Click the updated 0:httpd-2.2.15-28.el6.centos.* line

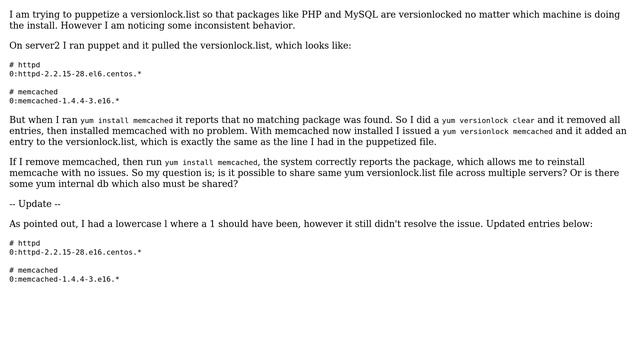click(x=75, y=252)
